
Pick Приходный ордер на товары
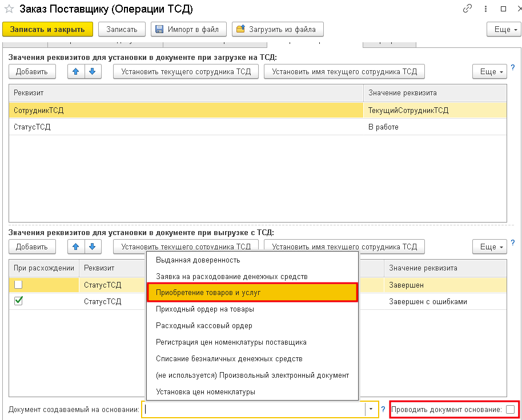pyautogui.click(x=252, y=309)
